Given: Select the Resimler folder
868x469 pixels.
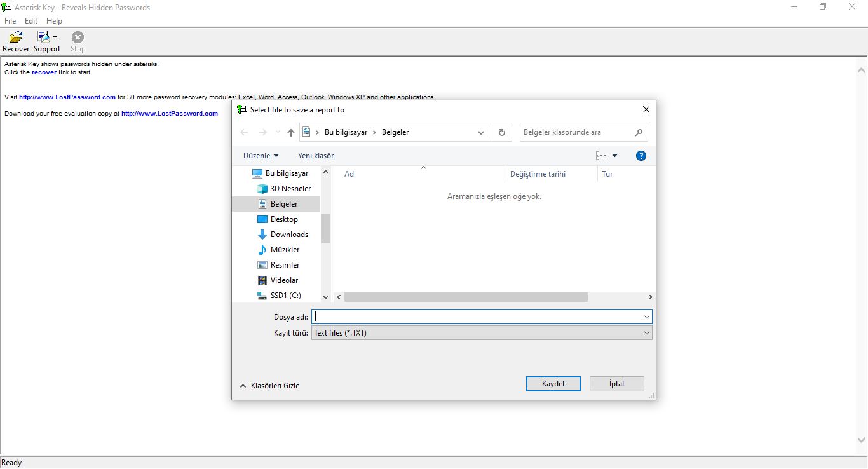Looking at the screenshot, I should [285, 265].
